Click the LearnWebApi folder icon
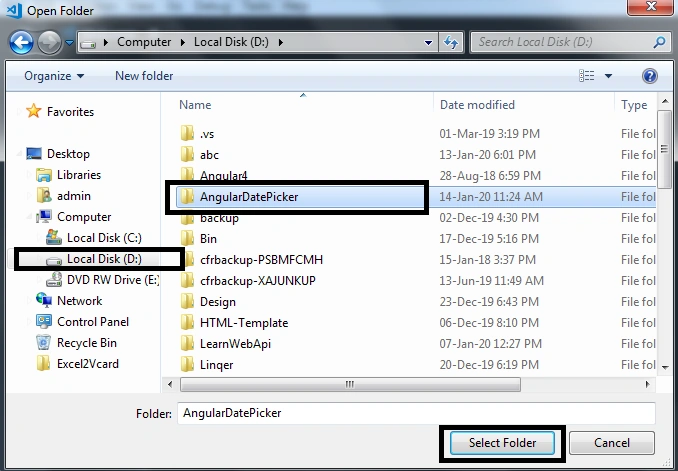678x471 pixels. pos(187,343)
